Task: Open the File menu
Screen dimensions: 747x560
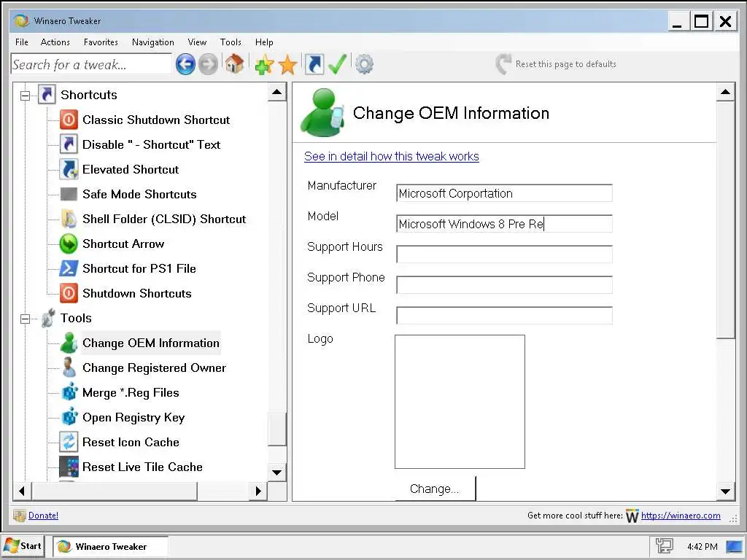Action: (x=21, y=42)
